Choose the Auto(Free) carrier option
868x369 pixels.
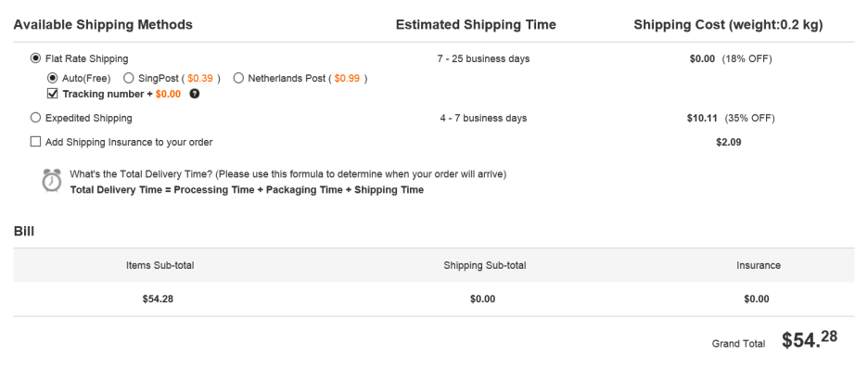click(x=53, y=78)
